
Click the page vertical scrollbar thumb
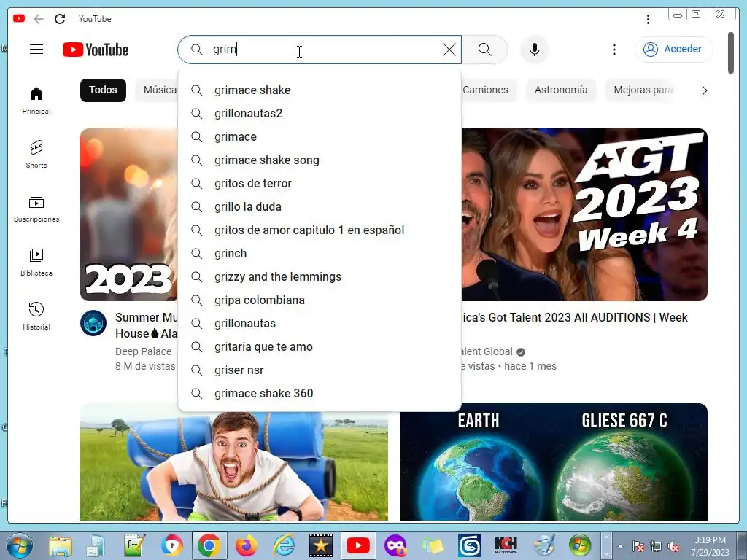[731, 52]
